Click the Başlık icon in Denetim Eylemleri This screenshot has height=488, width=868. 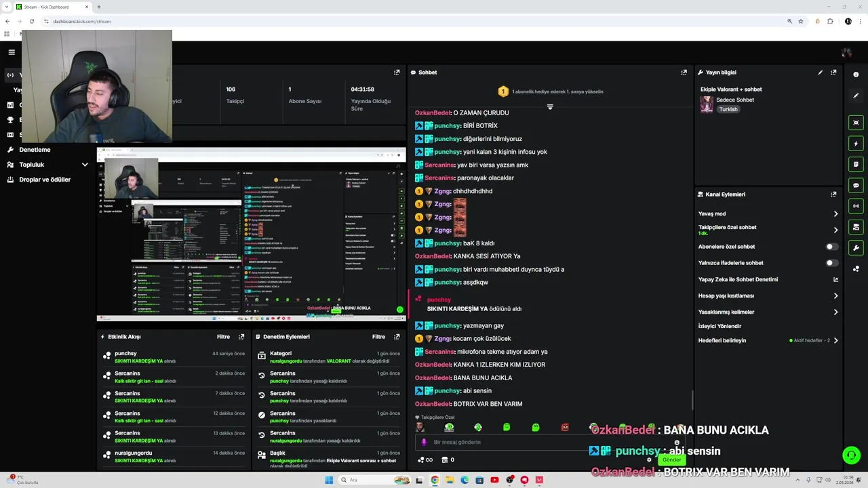262,455
